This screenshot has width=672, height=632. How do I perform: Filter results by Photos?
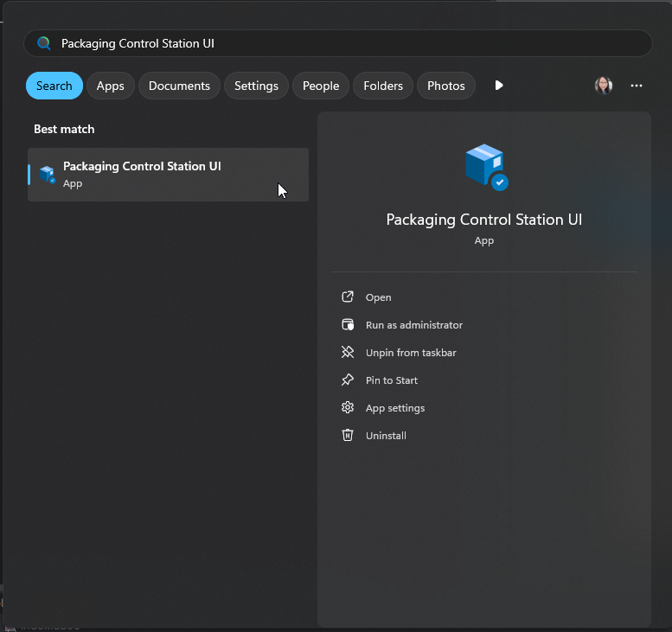pos(446,86)
